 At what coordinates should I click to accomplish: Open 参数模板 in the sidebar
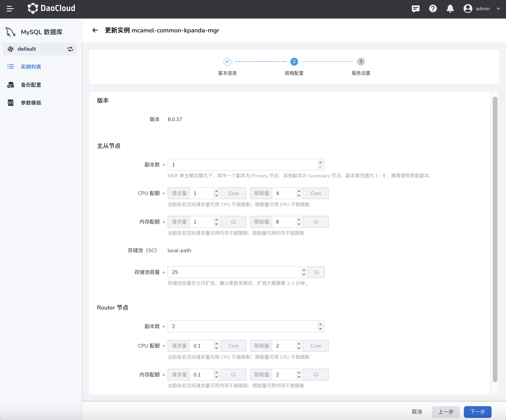[x=31, y=103]
